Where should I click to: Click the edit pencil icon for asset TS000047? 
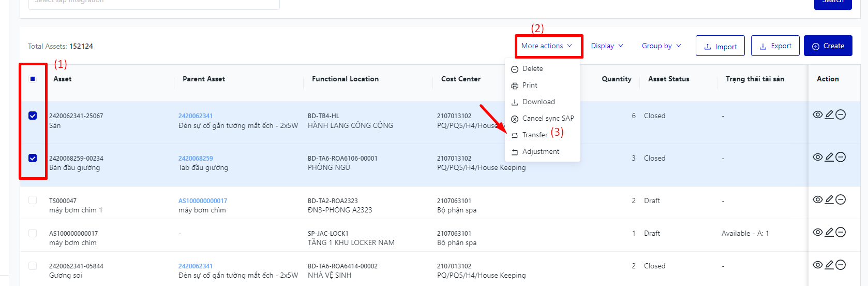pos(829,199)
